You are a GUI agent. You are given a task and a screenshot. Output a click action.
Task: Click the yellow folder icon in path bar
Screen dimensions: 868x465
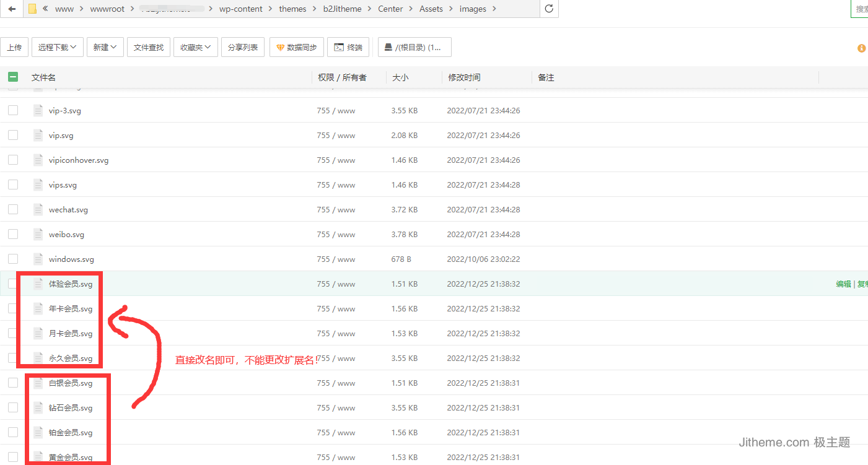32,9
